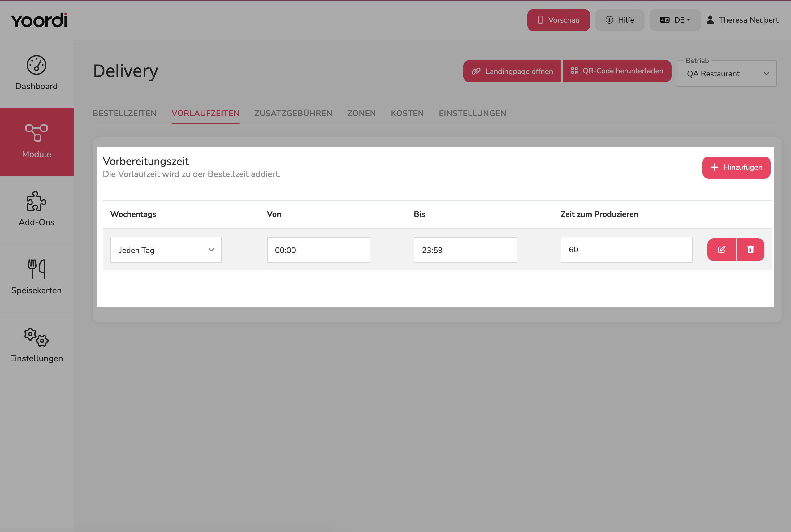Open the Zonen tab
The width and height of the screenshot is (791, 532).
point(361,113)
